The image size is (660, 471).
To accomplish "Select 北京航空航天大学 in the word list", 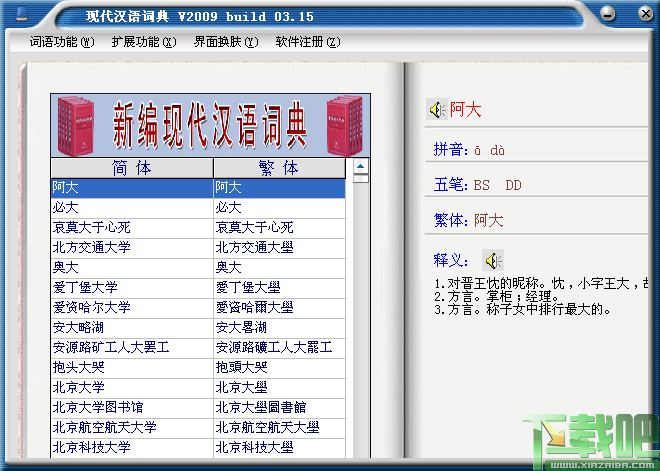I will click(x=132, y=428).
